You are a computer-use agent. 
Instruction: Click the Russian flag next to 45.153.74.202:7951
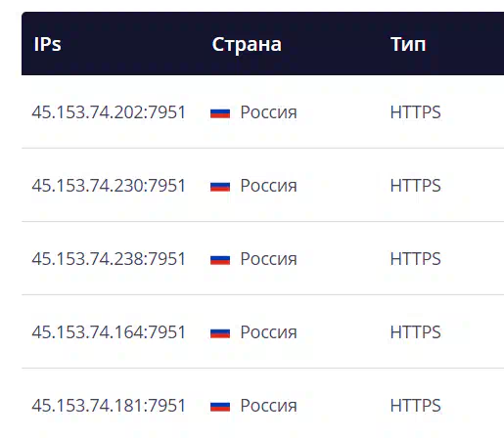[220, 113]
